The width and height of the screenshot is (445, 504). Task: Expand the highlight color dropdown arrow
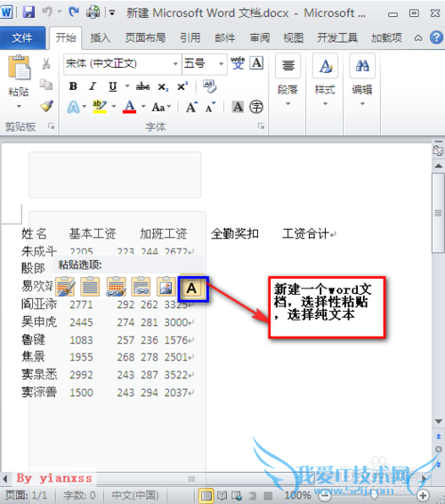click(114, 106)
